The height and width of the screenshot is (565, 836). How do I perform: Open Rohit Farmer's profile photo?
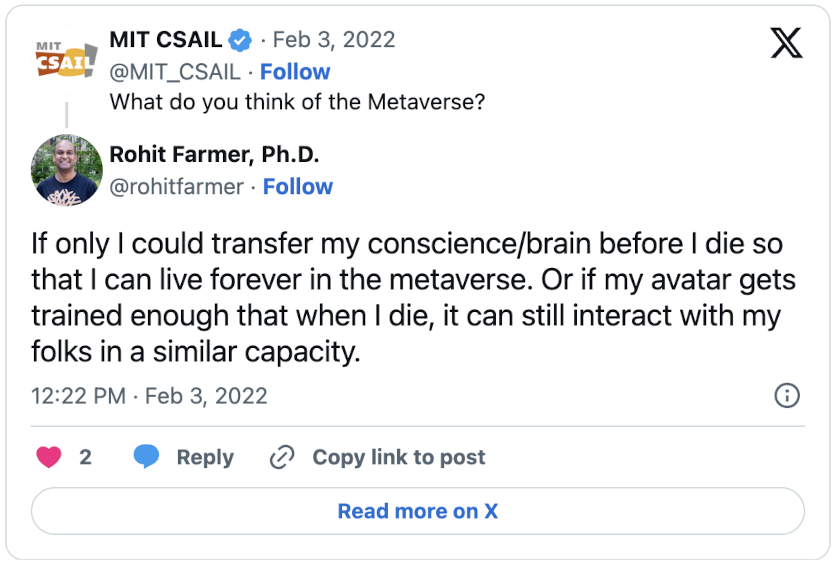[x=66, y=170]
